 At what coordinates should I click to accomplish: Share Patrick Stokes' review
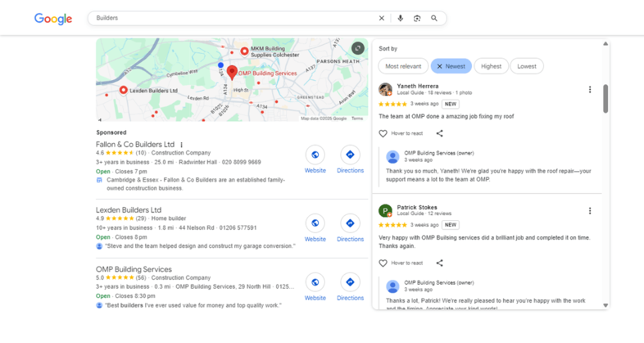pos(440,263)
